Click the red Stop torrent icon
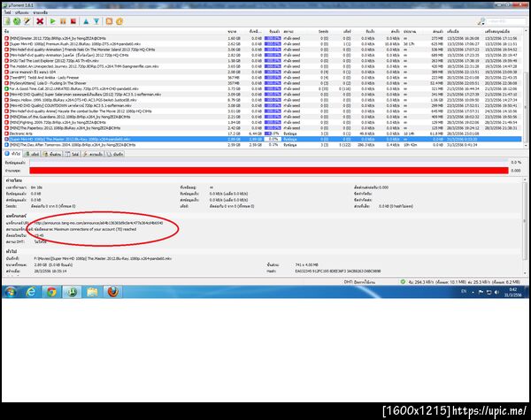The height and width of the screenshot is (420, 531). 73,21
